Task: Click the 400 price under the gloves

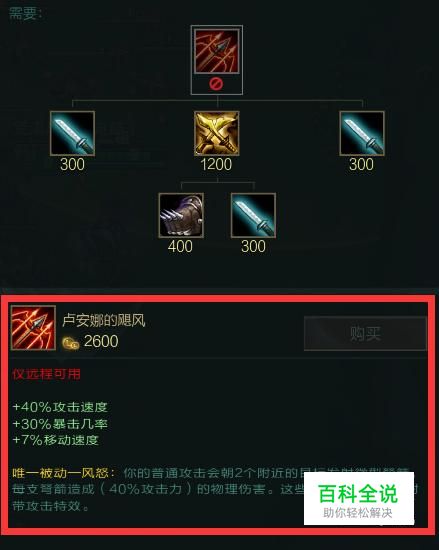Action: [x=180, y=246]
